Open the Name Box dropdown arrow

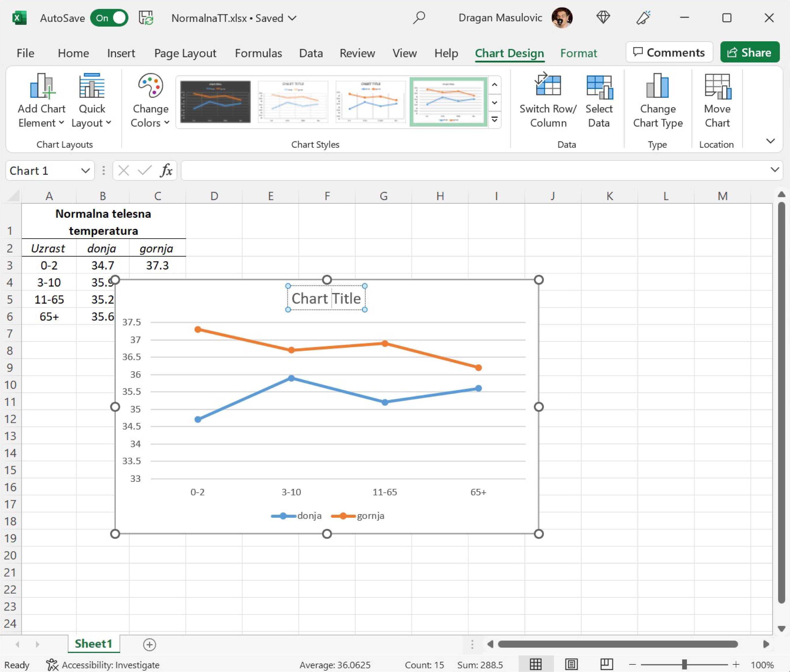[x=85, y=171]
